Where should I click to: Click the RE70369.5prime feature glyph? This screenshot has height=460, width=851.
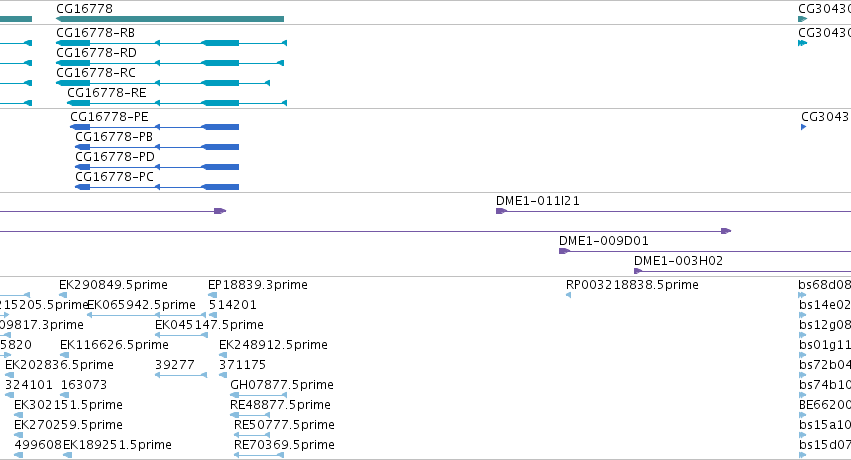[x=259, y=455]
